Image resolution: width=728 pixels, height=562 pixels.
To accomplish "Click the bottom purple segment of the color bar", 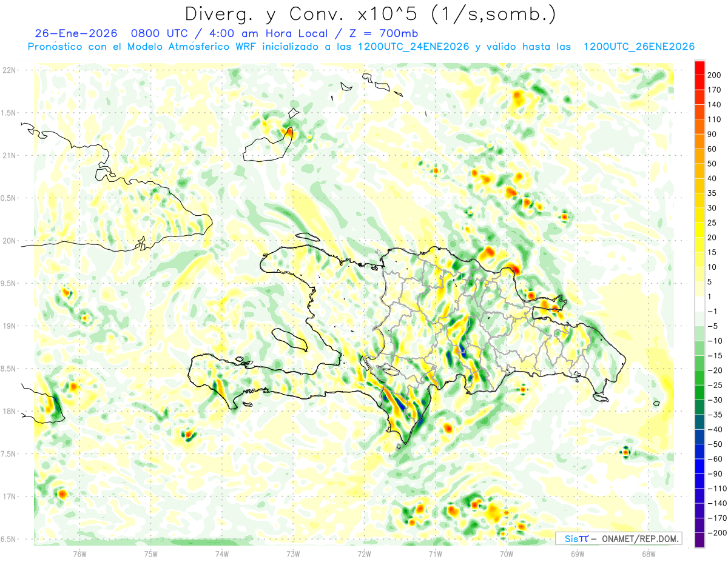I will point(699,540).
